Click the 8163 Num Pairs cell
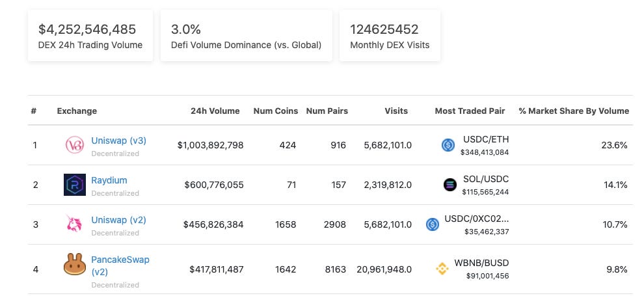 click(x=336, y=269)
